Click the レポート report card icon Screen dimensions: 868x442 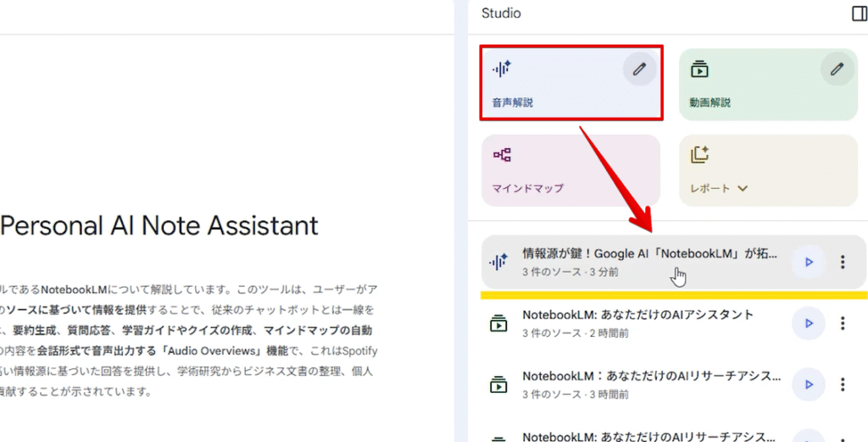click(699, 155)
